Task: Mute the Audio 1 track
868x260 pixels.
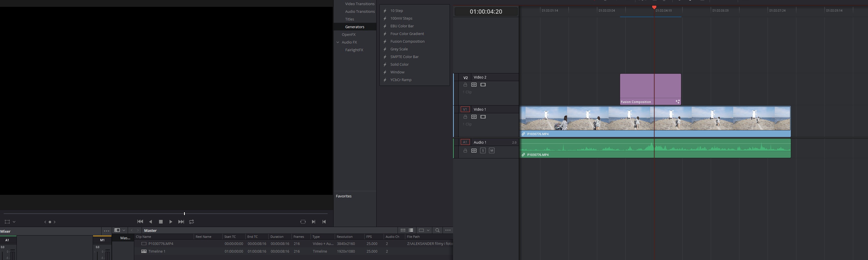Action: click(492, 150)
